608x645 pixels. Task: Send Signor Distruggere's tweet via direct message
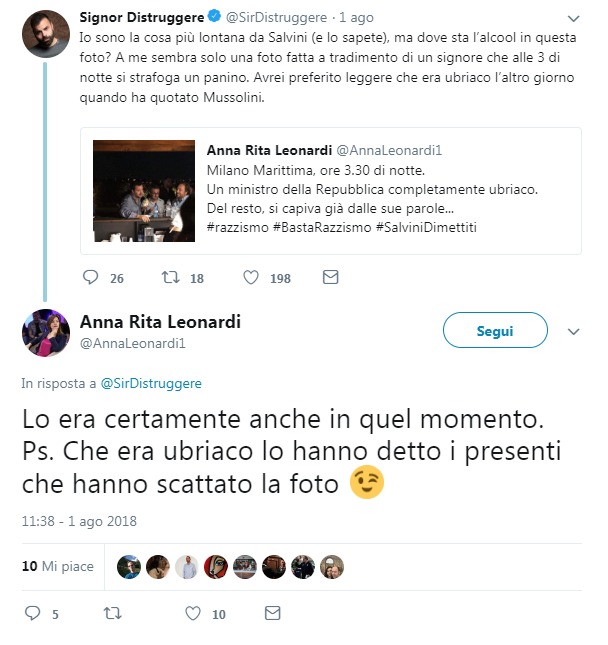pos(330,277)
